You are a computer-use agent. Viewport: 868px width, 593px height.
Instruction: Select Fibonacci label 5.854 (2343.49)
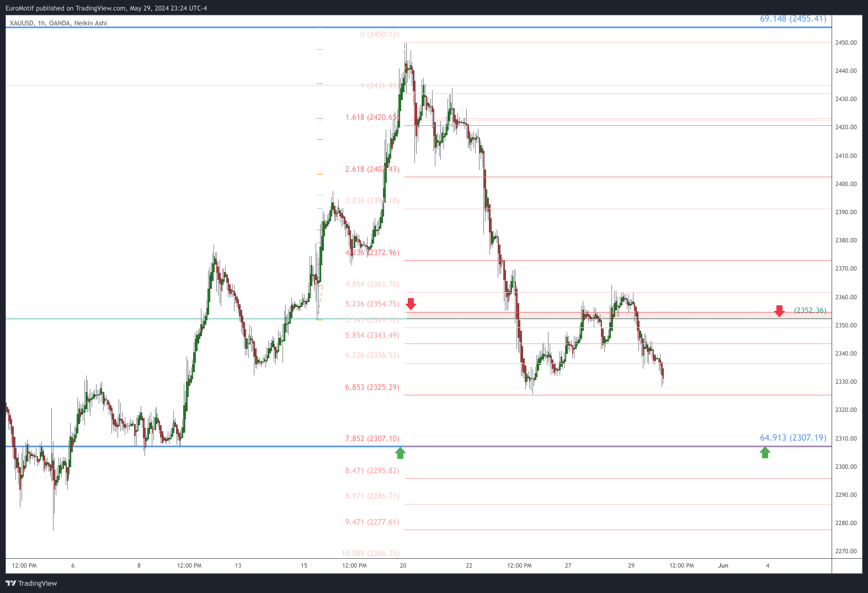[372, 335]
